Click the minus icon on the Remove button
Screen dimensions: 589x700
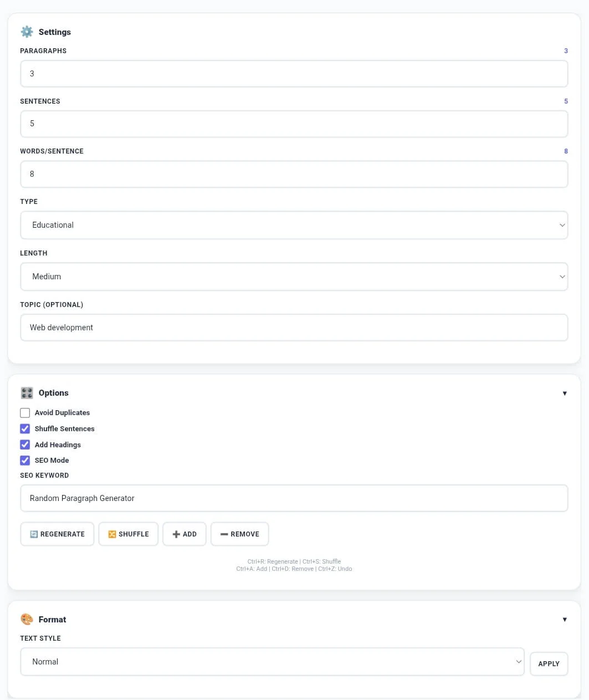pyautogui.click(x=224, y=534)
